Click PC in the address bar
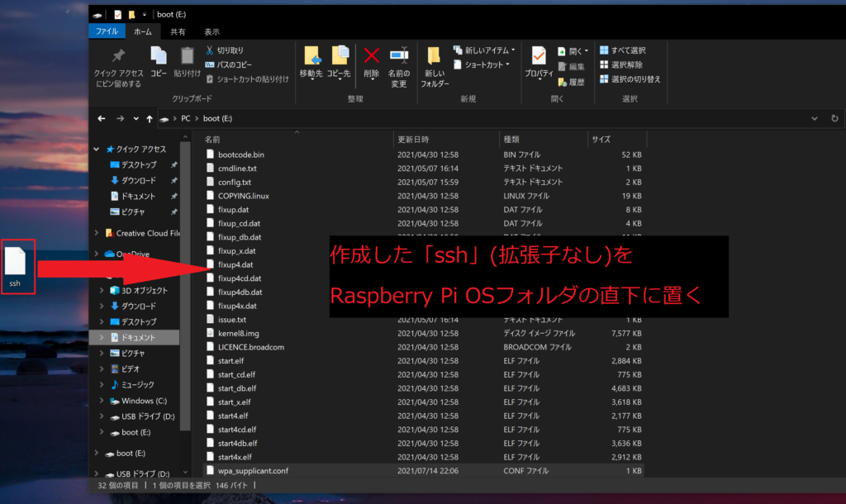 click(186, 119)
